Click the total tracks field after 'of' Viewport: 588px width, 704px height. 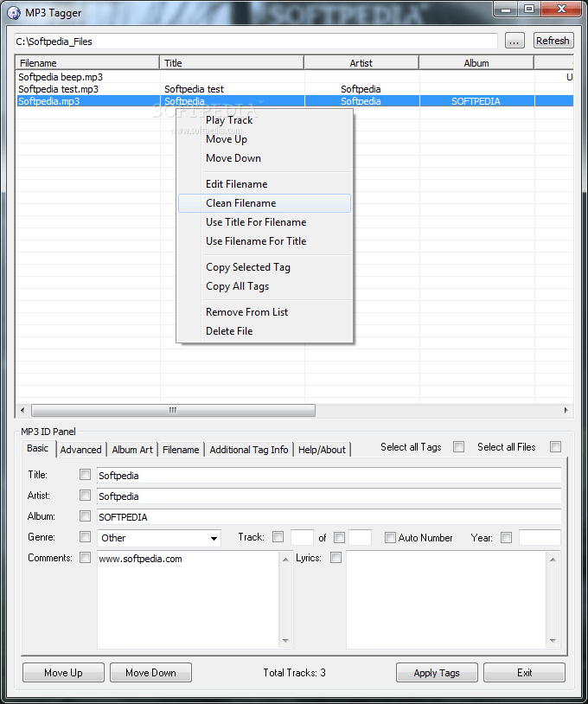coord(360,537)
